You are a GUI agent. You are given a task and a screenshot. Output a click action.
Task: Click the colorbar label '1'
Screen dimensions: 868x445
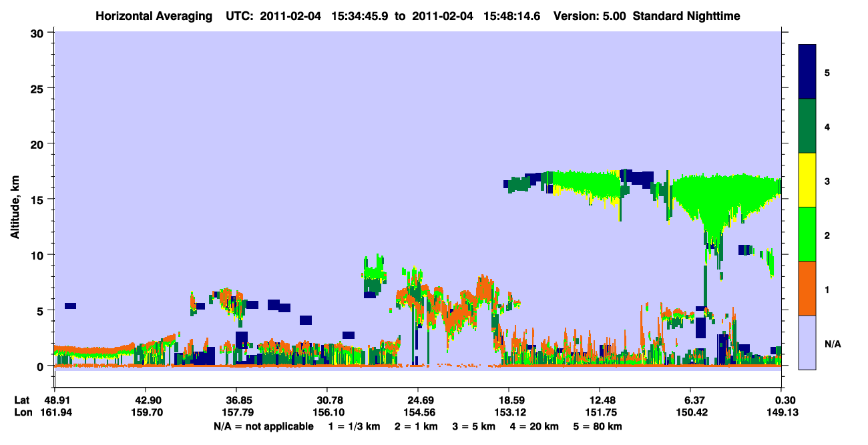(827, 290)
